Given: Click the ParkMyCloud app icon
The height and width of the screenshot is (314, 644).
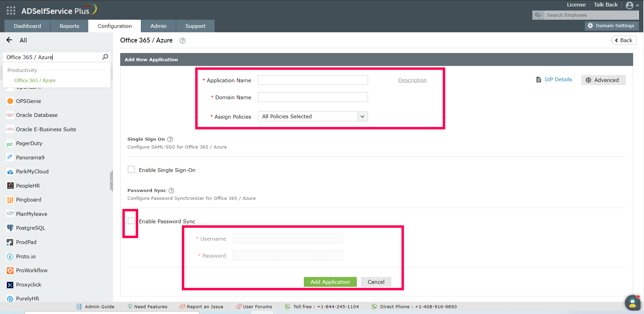Looking at the screenshot, I should (x=10, y=172).
